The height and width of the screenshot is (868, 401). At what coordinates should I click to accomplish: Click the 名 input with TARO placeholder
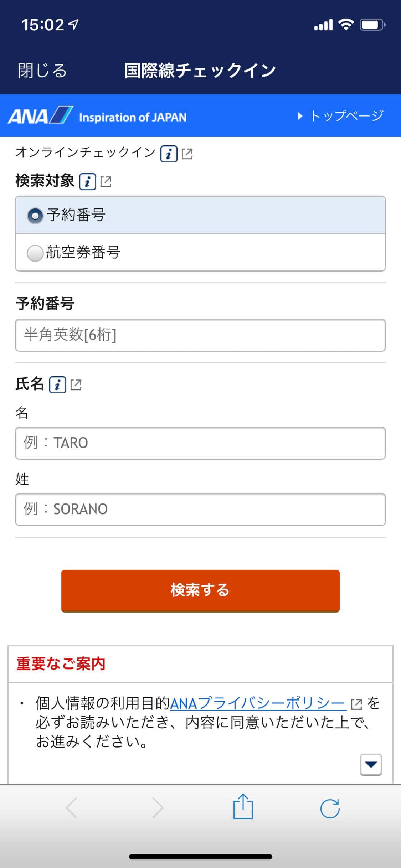[200, 443]
